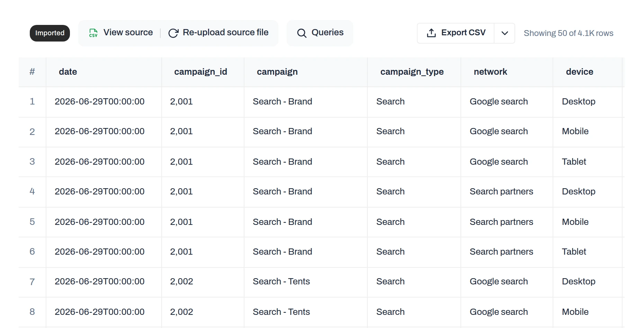The image size is (644, 328).
Task: Click campaign_id 2,002 in row 7
Action: pos(181,281)
